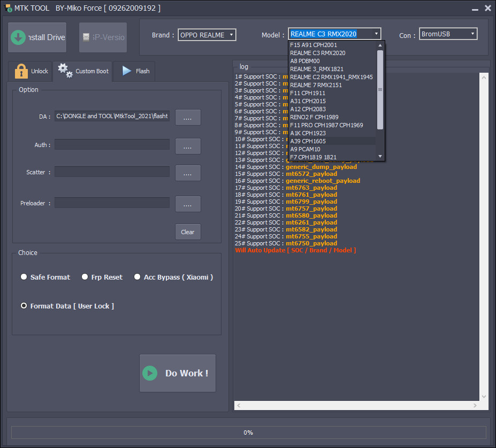
Task: Click the Preloader input field
Action: pos(112,203)
